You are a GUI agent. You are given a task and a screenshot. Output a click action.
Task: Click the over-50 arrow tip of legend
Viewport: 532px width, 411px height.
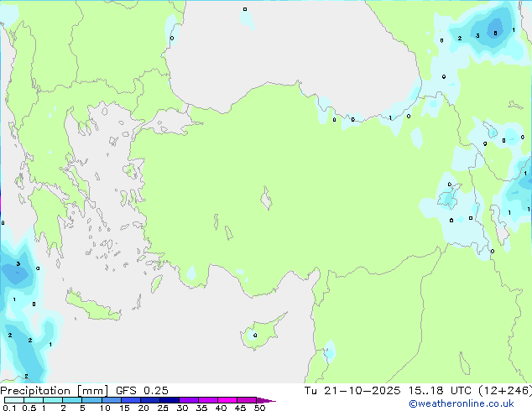(x=266, y=400)
